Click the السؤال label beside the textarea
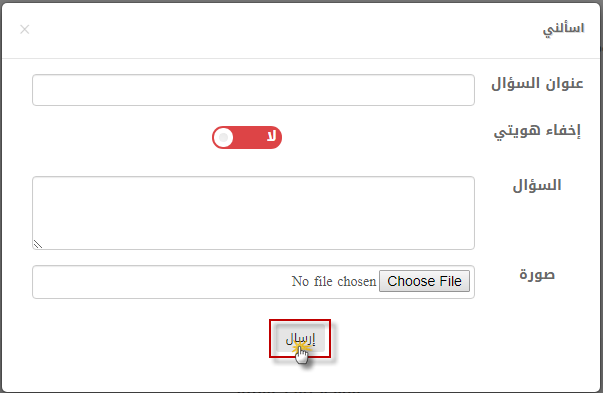Image resolution: width=603 pixels, height=393 pixels. click(x=537, y=185)
